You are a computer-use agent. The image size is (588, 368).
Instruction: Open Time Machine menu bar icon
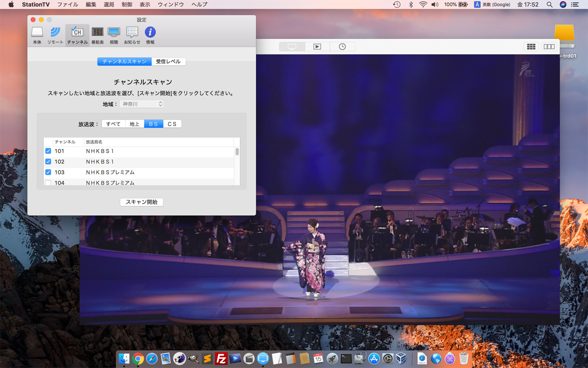pos(397,5)
